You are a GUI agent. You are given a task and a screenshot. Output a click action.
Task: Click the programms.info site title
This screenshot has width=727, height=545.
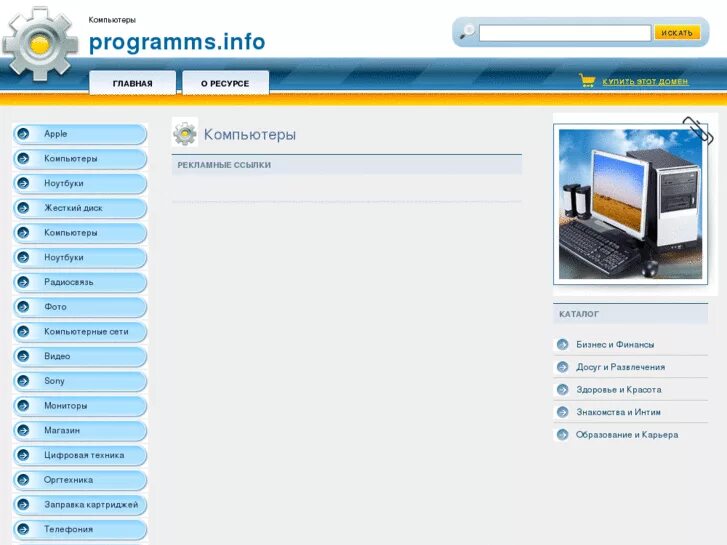click(x=177, y=42)
